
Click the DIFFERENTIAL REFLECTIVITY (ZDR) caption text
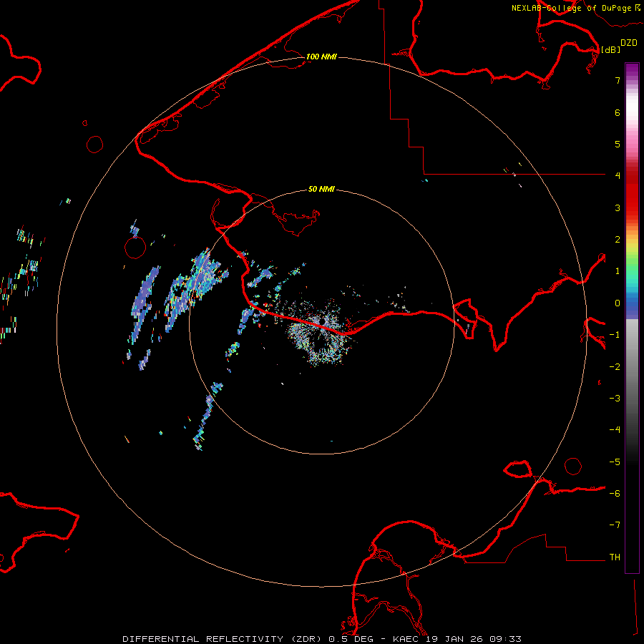pos(223,639)
